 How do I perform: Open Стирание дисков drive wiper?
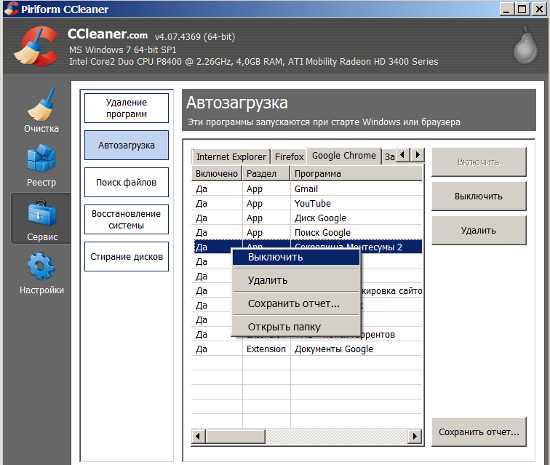coord(126,256)
